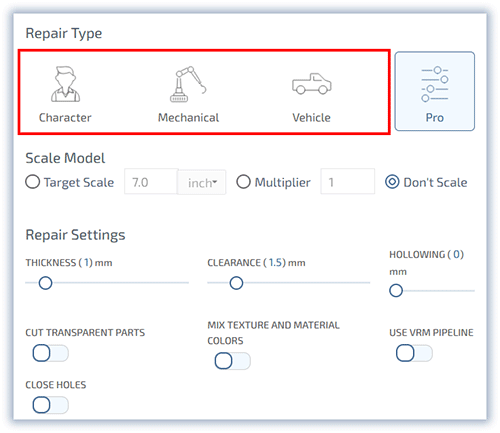Click the Target Scale value field
Image resolution: width=500 pixels, height=433 pixels.
click(151, 182)
